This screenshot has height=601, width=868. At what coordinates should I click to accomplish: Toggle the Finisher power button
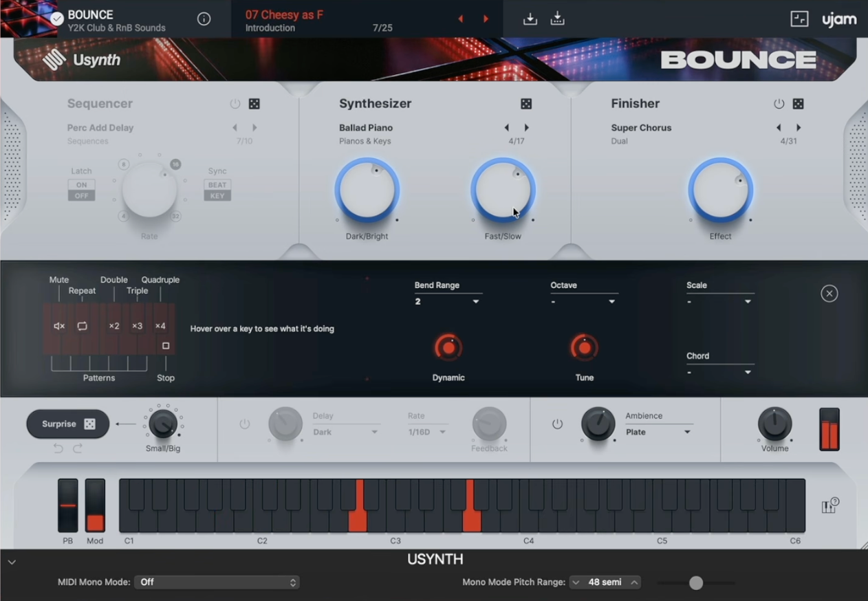tap(779, 104)
